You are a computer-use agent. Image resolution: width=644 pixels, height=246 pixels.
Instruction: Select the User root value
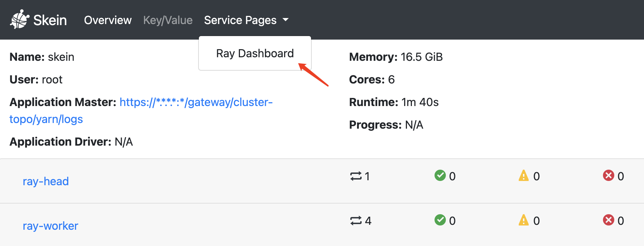click(52, 80)
